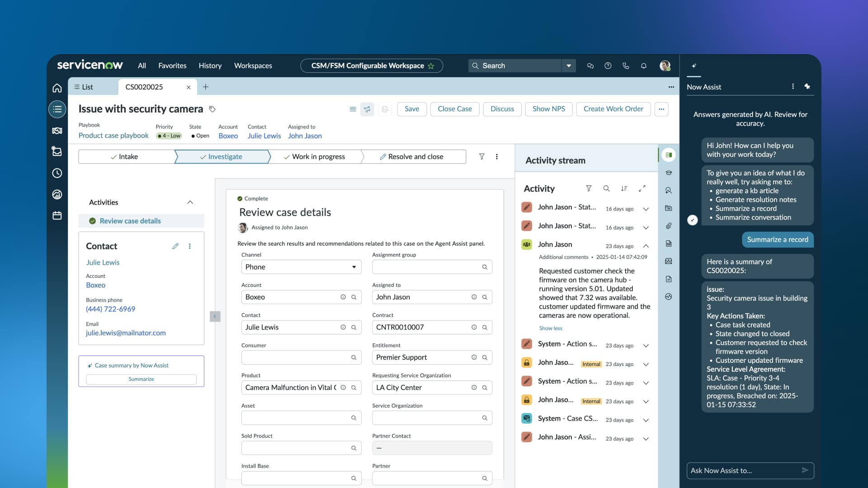Open notifications bell in header
The height and width of the screenshot is (488, 868).
643,66
